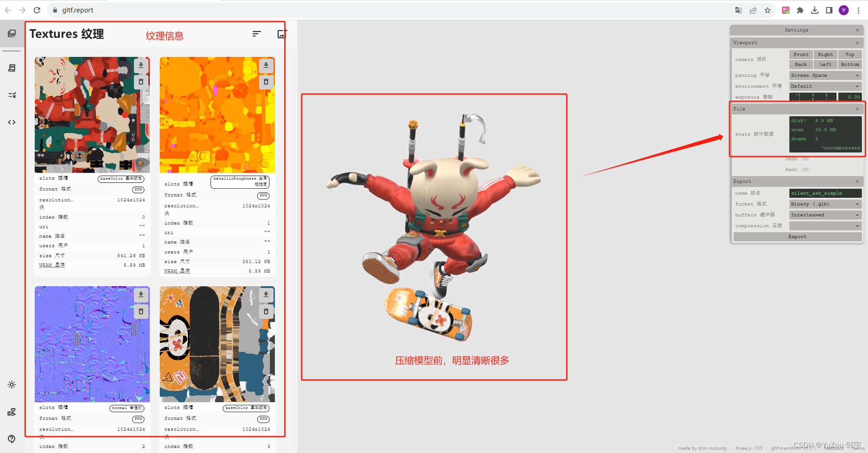Click the add texture image icon

[x=282, y=34]
